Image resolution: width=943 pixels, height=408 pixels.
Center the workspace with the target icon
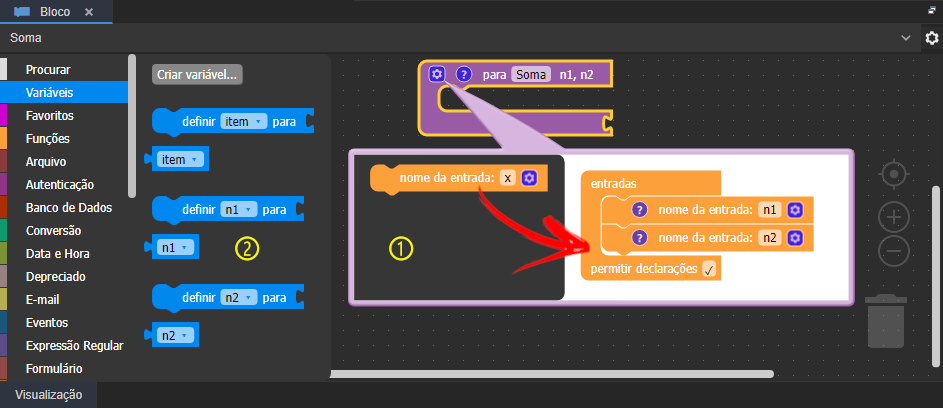click(x=894, y=175)
